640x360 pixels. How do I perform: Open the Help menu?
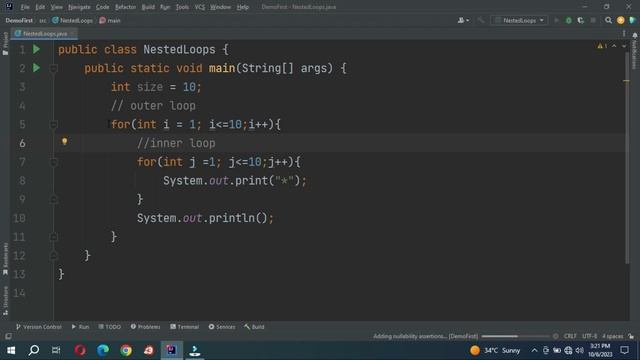point(242,7)
